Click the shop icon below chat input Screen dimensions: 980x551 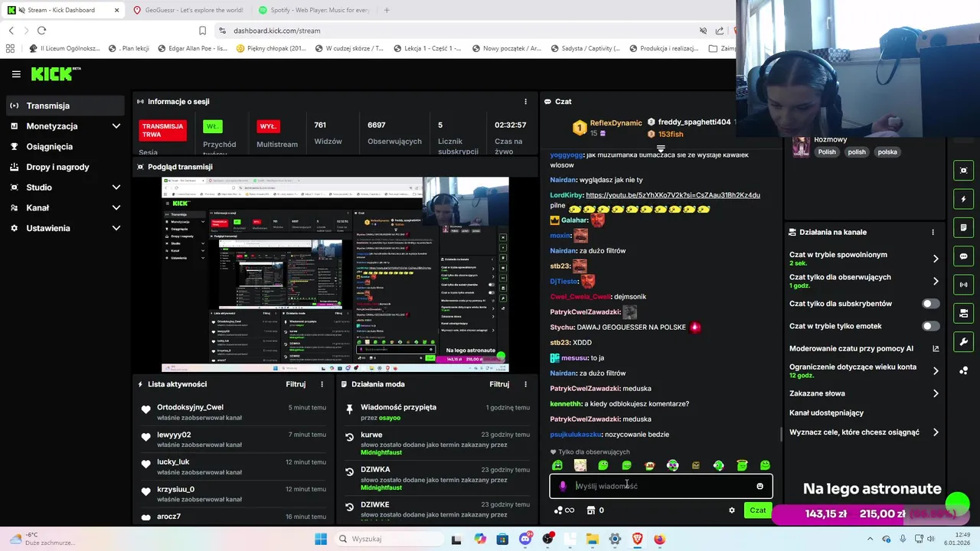[x=590, y=510]
